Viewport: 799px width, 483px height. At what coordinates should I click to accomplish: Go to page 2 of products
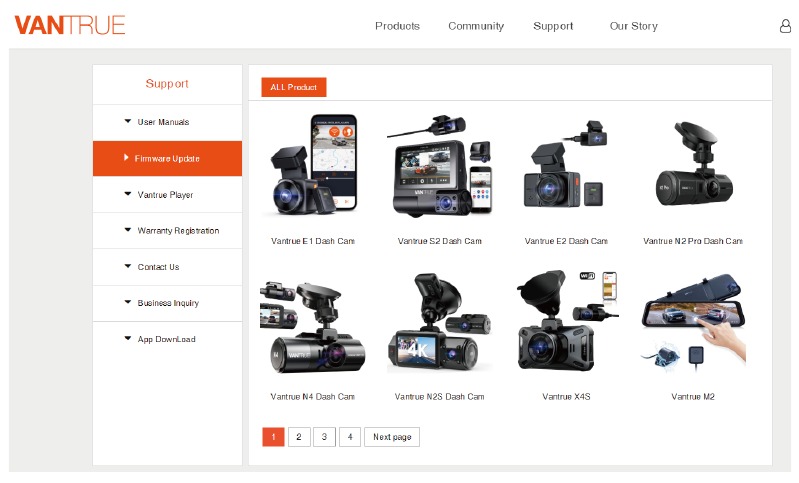(299, 437)
